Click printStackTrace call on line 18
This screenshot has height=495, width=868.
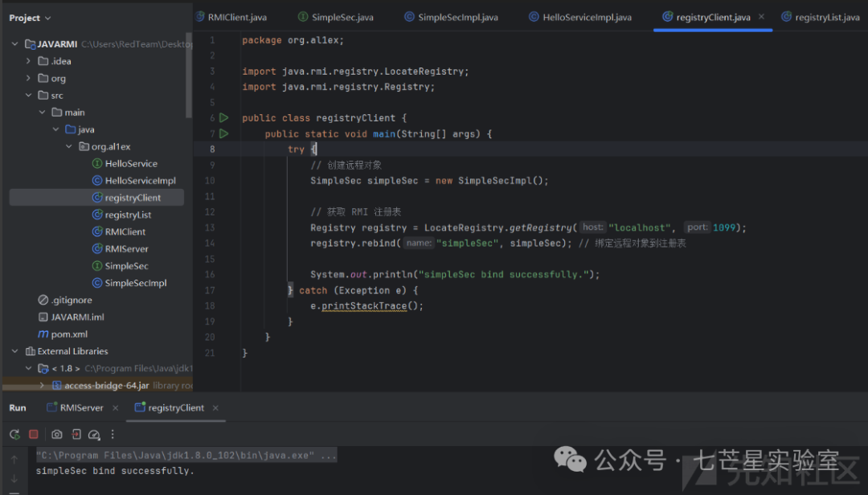point(364,306)
